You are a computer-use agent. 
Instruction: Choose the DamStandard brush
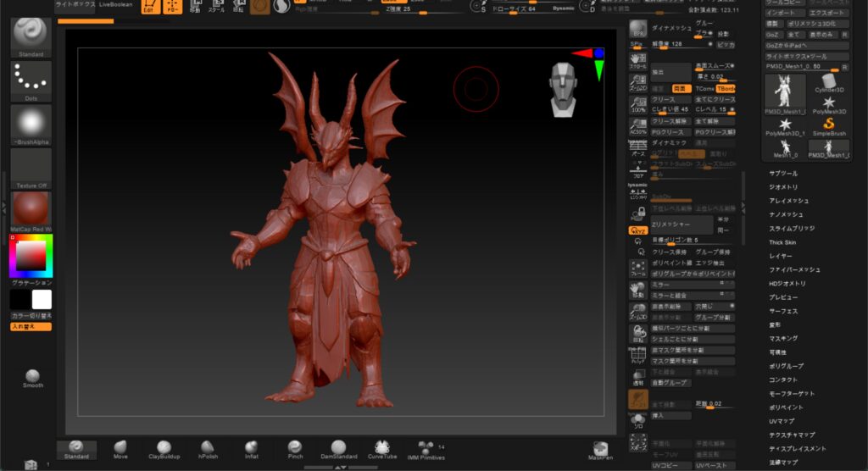339,450
